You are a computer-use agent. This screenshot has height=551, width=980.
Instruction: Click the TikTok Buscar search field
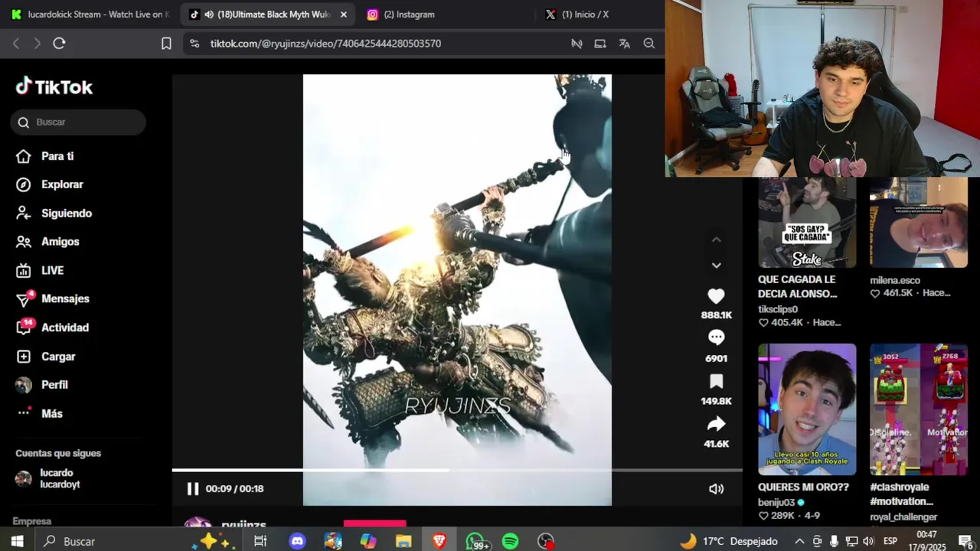(x=78, y=122)
